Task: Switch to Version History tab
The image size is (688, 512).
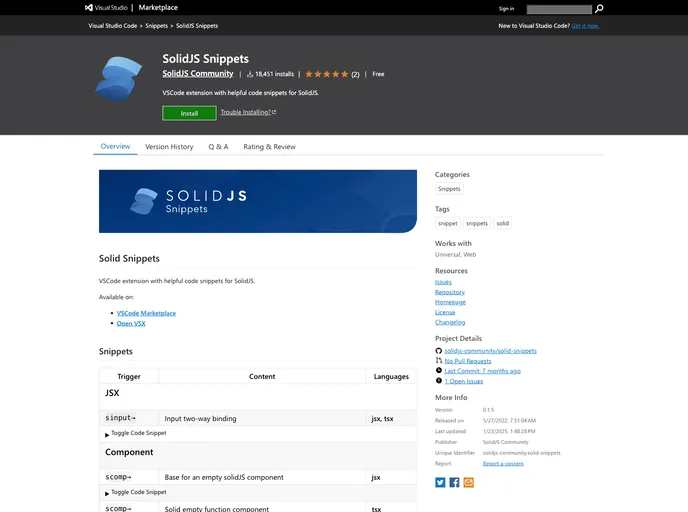Action: pos(169,147)
